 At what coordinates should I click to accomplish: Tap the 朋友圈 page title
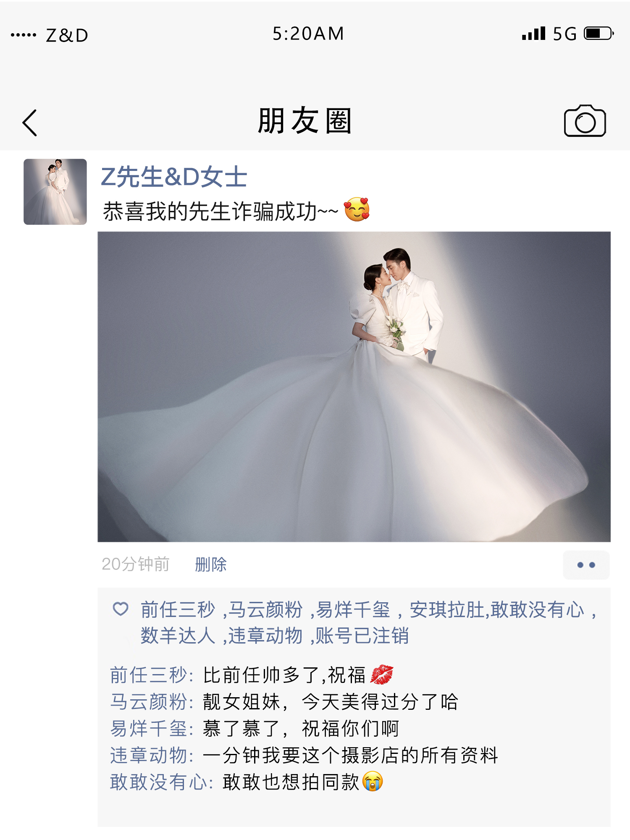[305, 121]
